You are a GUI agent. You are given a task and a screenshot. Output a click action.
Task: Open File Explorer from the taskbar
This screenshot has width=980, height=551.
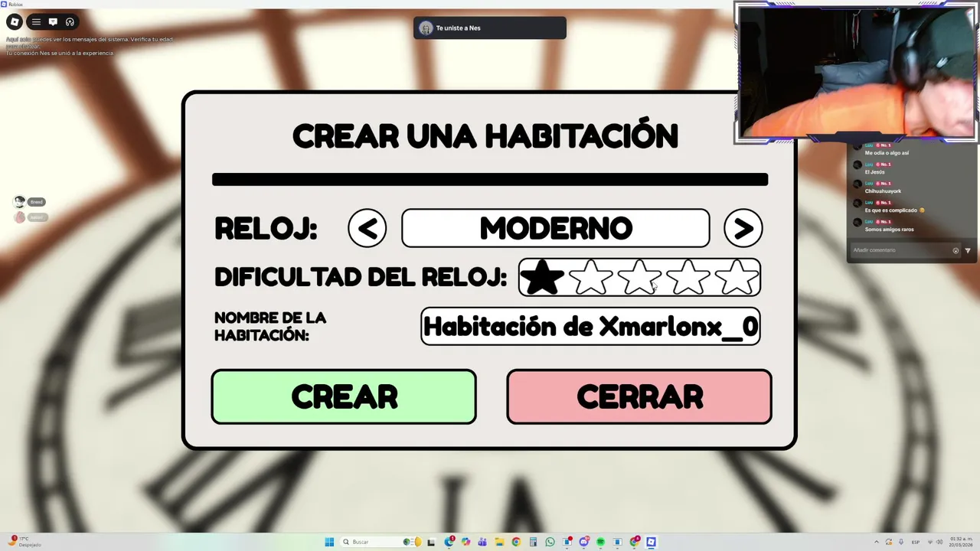(500, 542)
